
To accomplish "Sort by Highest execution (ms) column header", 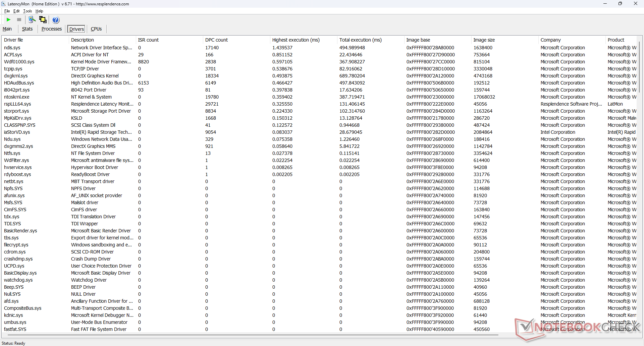I will [x=296, y=40].
